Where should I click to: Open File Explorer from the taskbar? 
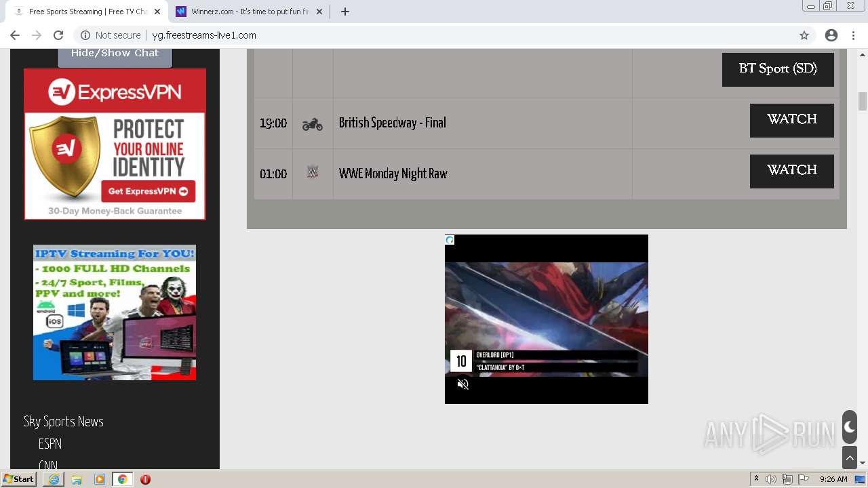77,479
